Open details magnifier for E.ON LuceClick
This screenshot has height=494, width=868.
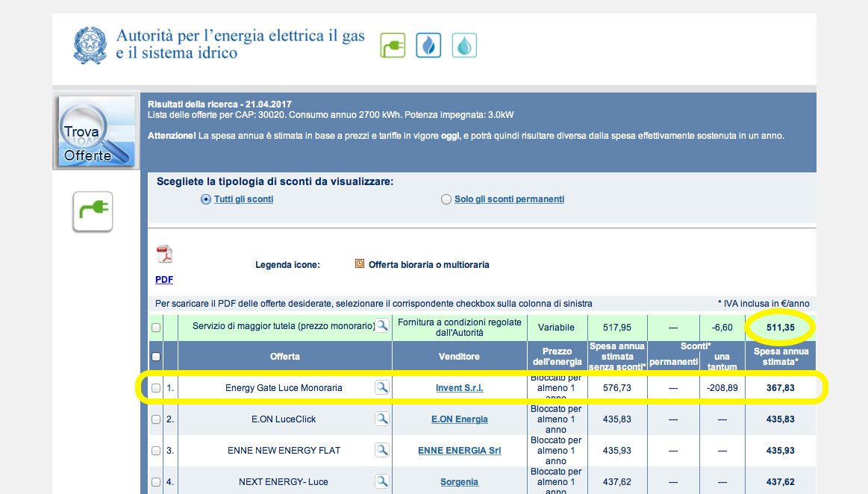coord(382,419)
